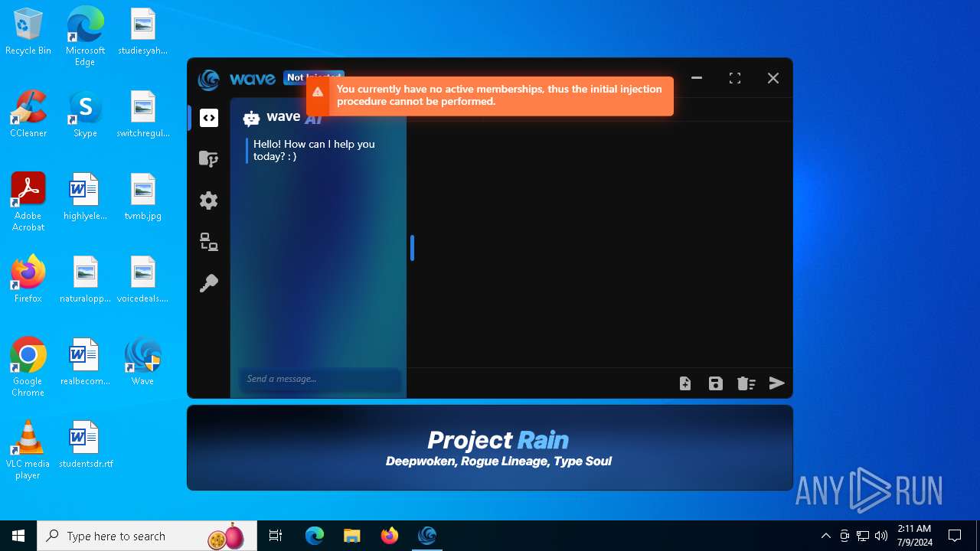Click the Project Rain banner
Viewport: 980px width, 551px height.
click(490, 448)
